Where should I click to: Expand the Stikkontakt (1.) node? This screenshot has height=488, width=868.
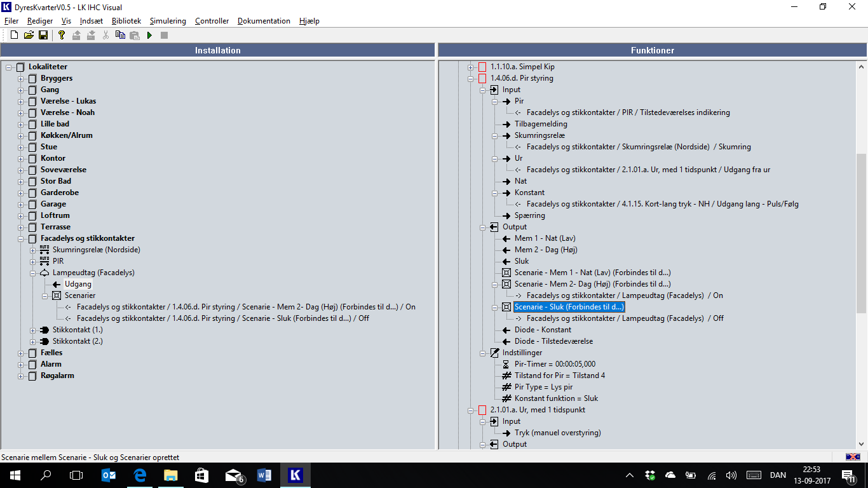point(32,330)
